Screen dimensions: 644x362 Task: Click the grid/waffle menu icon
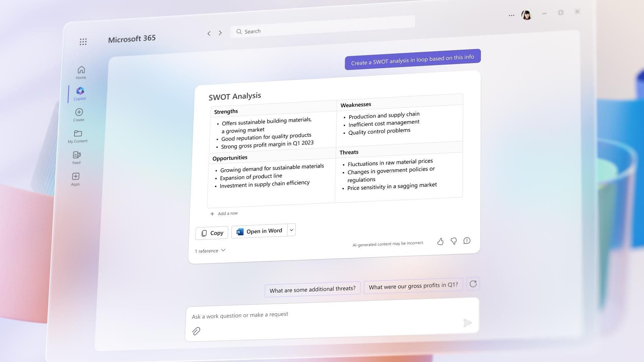tap(83, 42)
